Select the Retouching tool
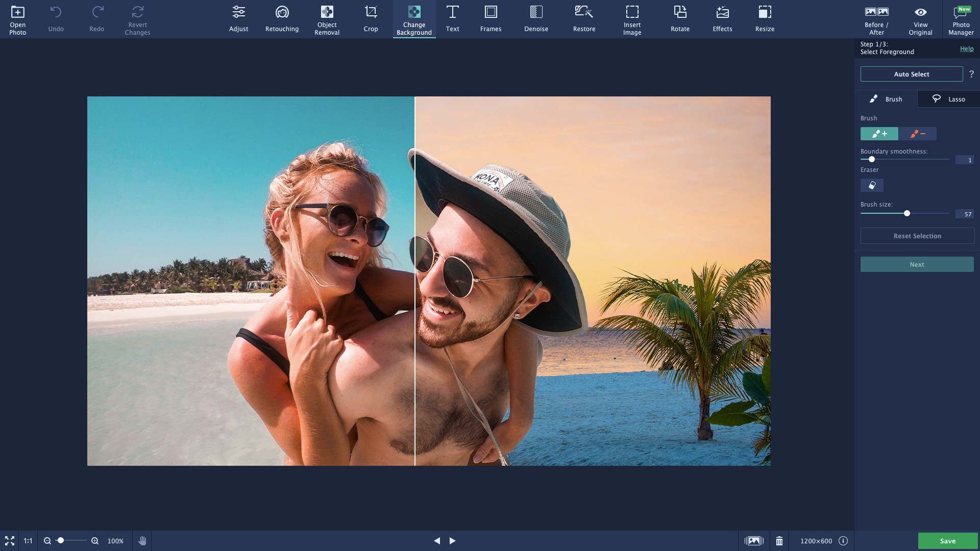This screenshot has width=980, height=551. coord(282,19)
